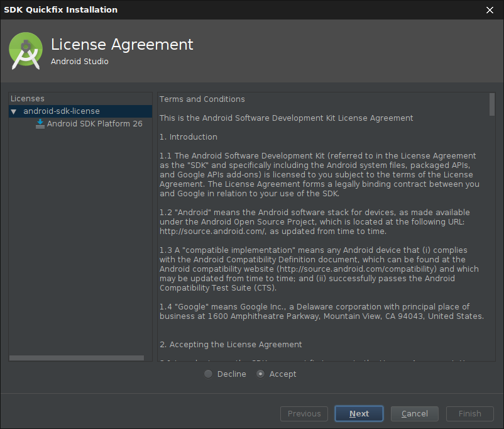Image resolution: width=504 pixels, height=429 pixels.
Task: Collapse the android-sdk-license tree arrow
Action: [x=14, y=111]
